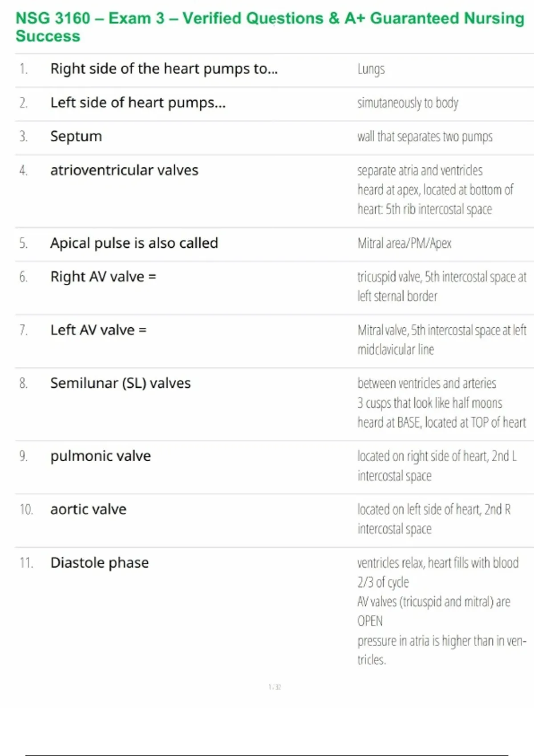Click the term 'Semilunar (SL) valves'
Image resolution: width=534 pixels, height=756 pixels.
[x=121, y=383]
